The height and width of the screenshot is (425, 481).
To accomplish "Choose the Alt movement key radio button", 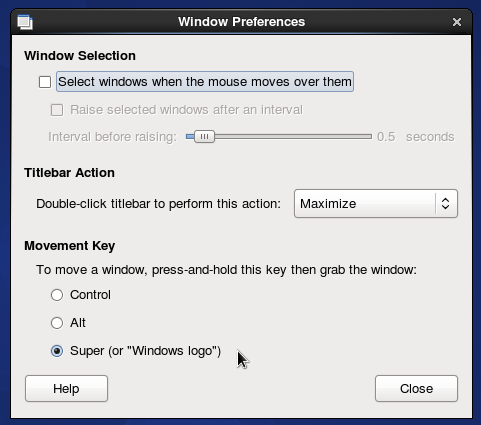I will 57,323.
